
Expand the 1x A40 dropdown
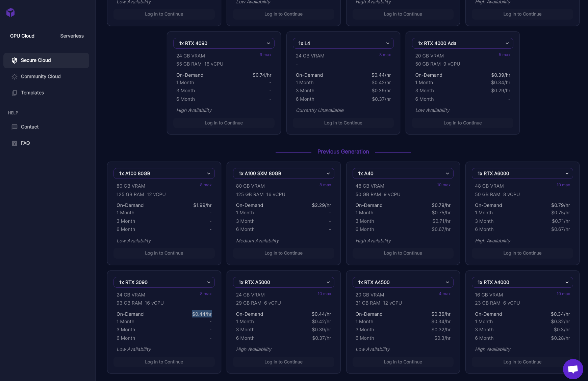tap(403, 173)
